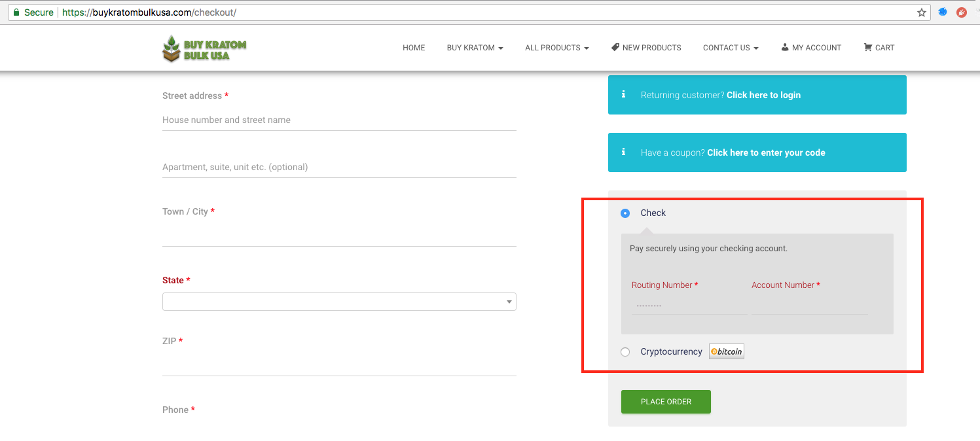Click the Place Order button

(x=666, y=402)
